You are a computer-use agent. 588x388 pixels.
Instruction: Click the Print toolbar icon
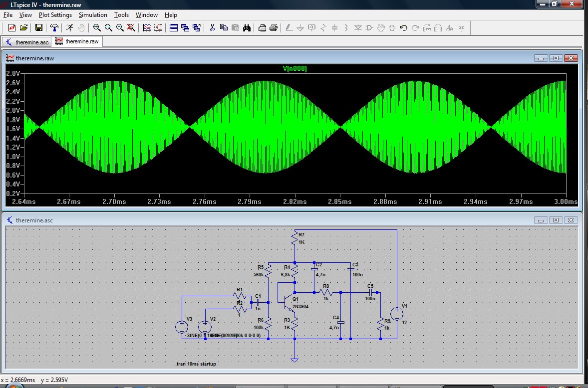coord(274,28)
